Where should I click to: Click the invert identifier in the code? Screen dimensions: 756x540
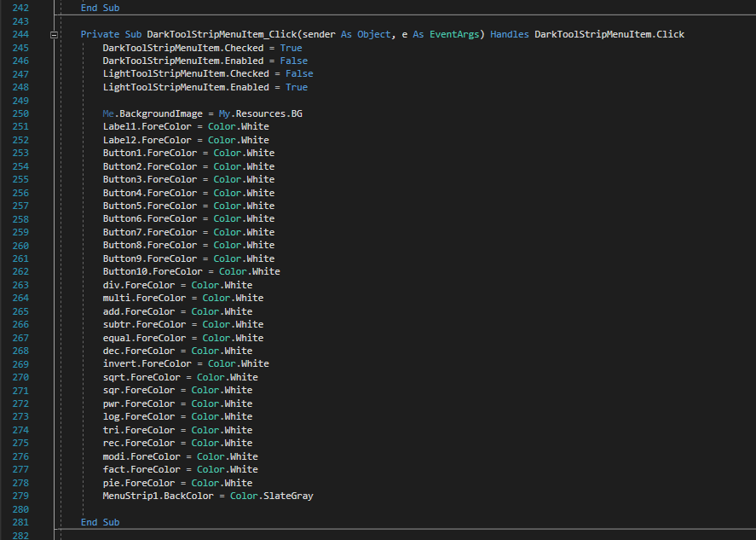tap(119, 364)
